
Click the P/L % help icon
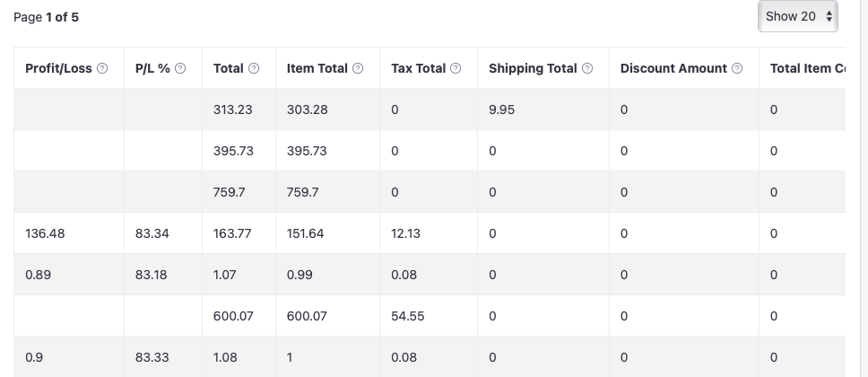click(x=181, y=68)
